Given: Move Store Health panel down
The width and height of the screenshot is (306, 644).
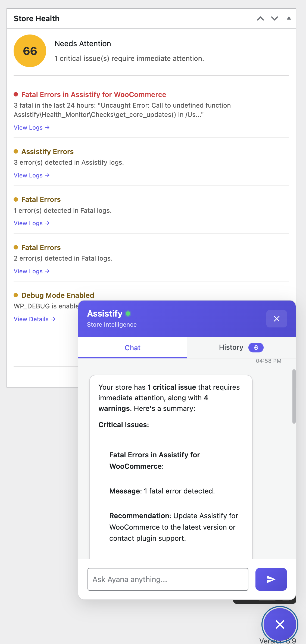Looking at the screenshot, I should 274,18.
